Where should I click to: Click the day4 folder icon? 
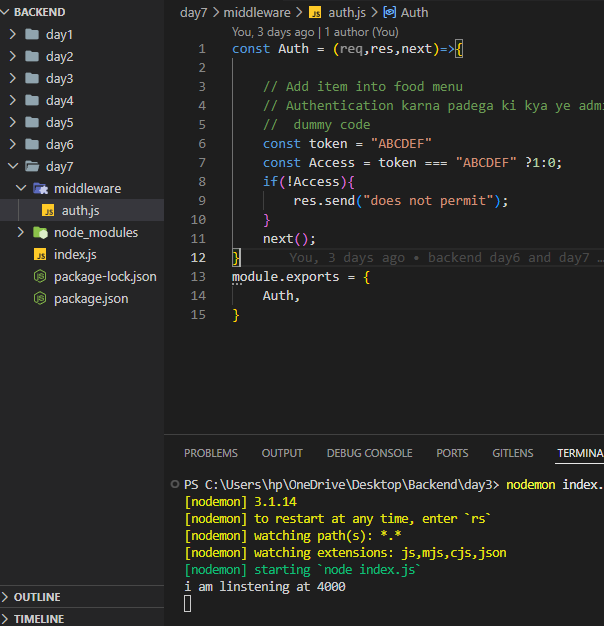coord(32,100)
